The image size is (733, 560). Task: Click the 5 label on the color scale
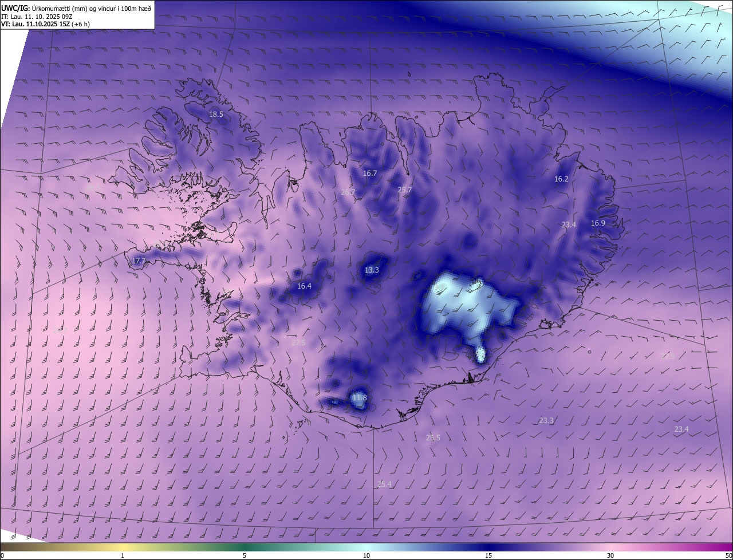coord(245,555)
